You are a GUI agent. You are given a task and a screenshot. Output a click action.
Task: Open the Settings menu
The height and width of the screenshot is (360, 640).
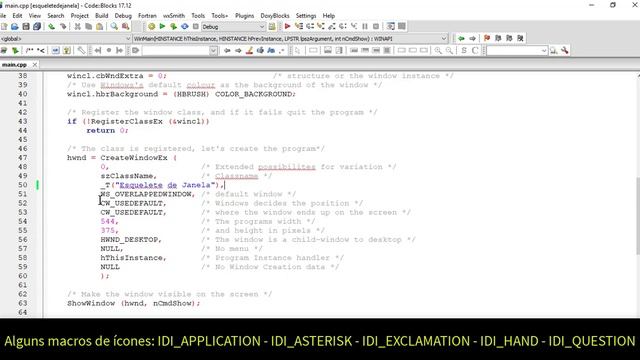pos(306,16)
